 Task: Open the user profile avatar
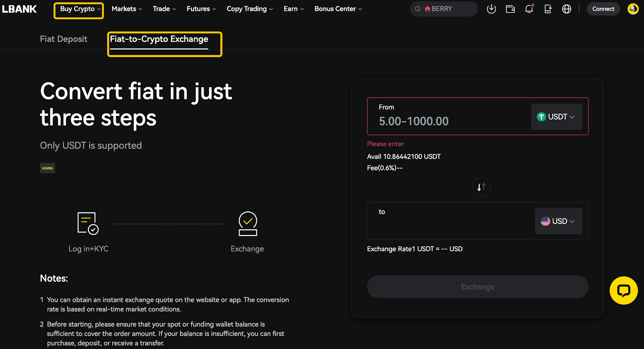pyautogui.click(x=633, y=9)
